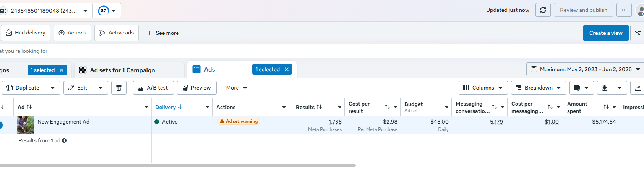The width and height of the screenshot is (644, 173).
Task: Open the ad account selector dropdown
Action: (x=46, y=11)
